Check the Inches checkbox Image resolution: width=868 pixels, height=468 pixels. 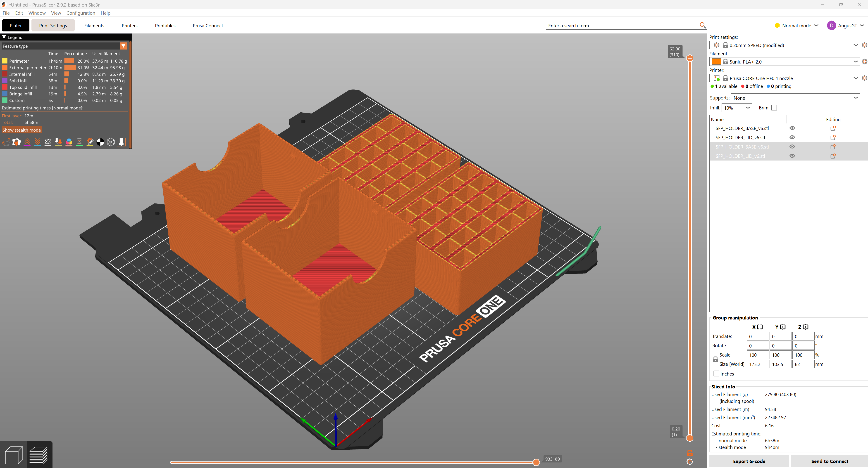716,374
